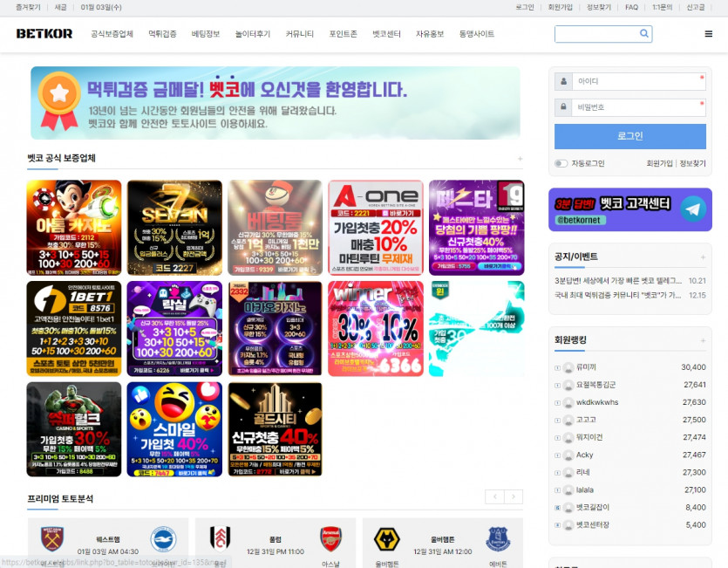The image size is (728, 568).
Task: Click the Arsenal team crest
Action: tap(331, 538)
